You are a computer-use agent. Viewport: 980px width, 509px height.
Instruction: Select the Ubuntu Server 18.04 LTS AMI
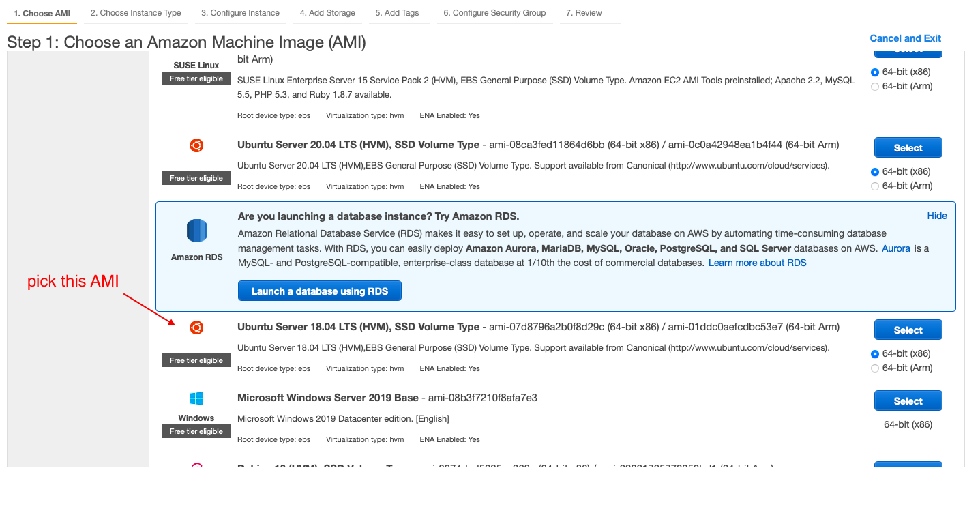908,330
